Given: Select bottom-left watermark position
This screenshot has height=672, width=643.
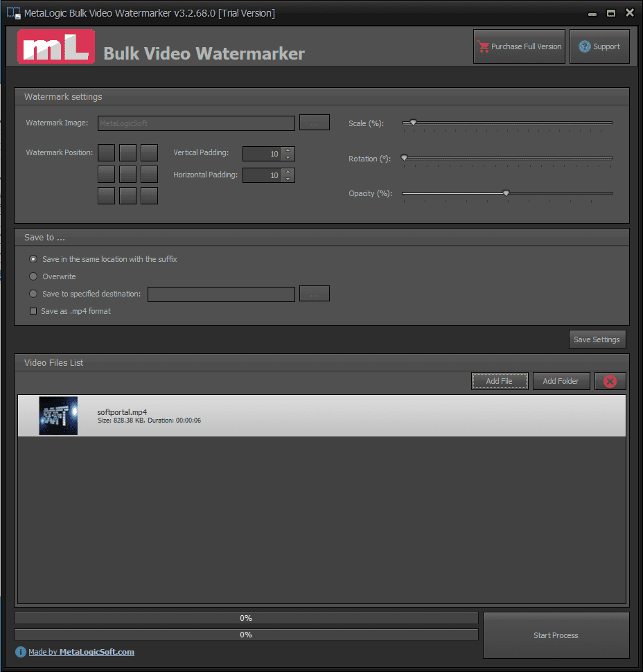Looking at the screenshot, I should pos(106,195).
